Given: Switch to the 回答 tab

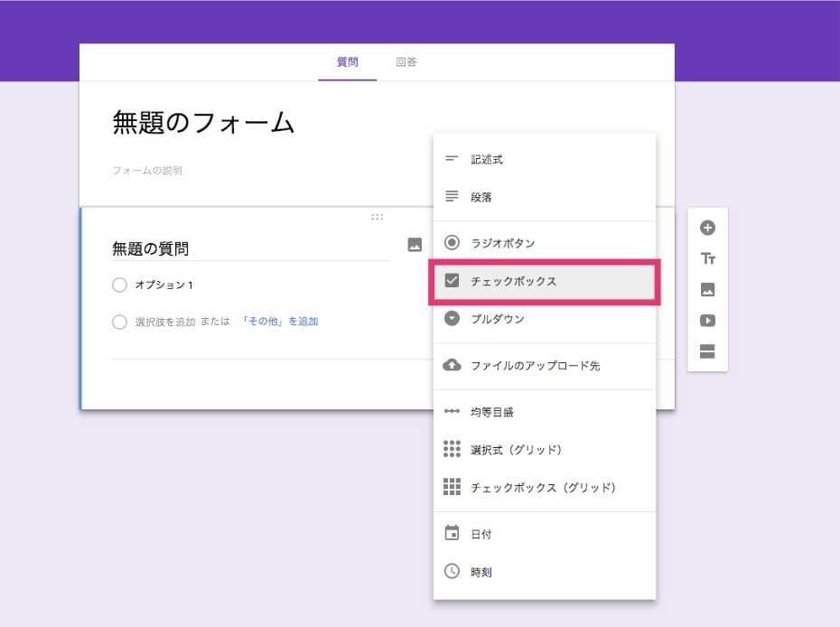Looking at the screenshot, I should [x=406, y=61].
